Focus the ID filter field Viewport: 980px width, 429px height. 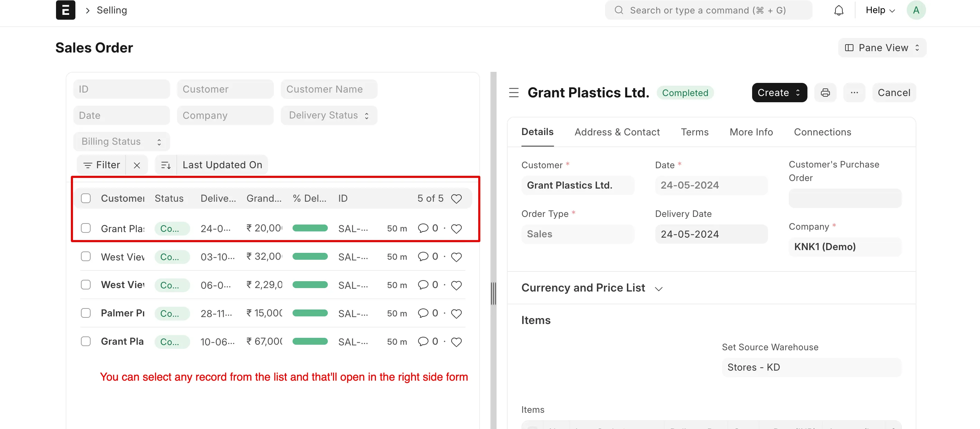pos(121,89)
